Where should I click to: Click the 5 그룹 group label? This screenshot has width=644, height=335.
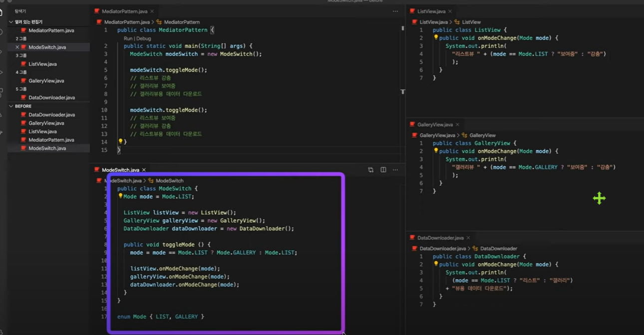click(x=21, y=89)
